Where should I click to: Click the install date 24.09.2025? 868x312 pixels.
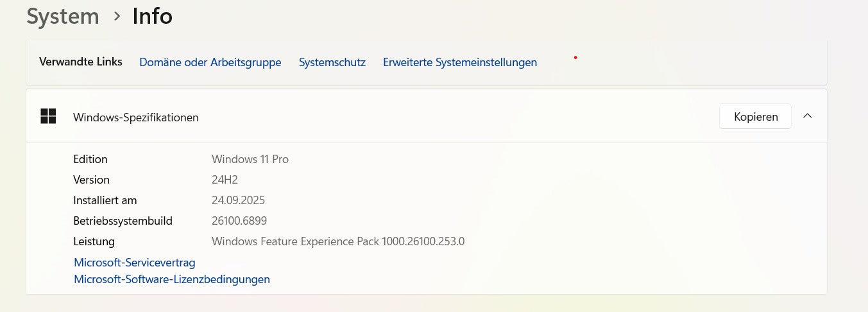pos(238,200)
